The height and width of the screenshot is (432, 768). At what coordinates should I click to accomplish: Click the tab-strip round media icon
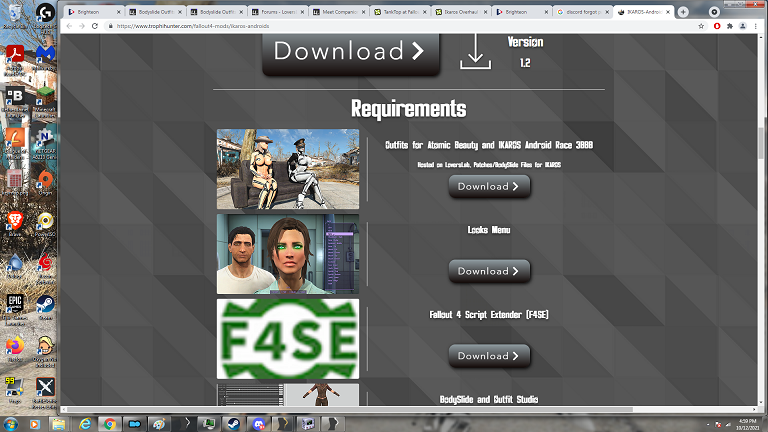714,12
